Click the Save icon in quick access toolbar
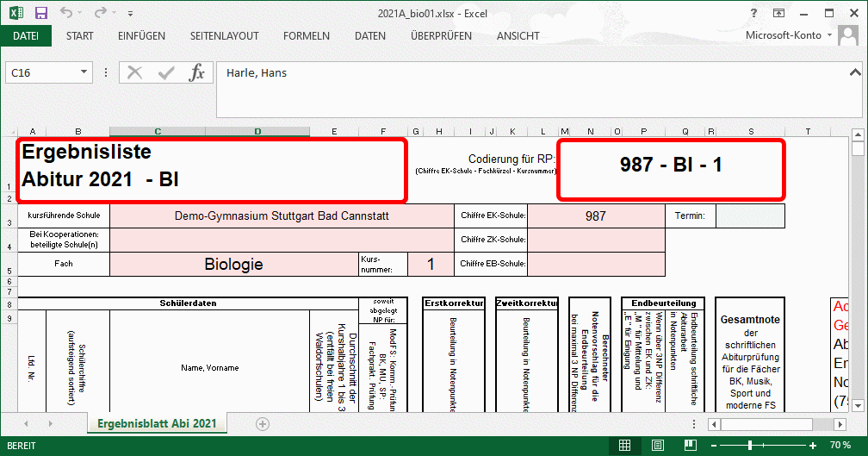868x456 pixels. click(x=40, y=13)
